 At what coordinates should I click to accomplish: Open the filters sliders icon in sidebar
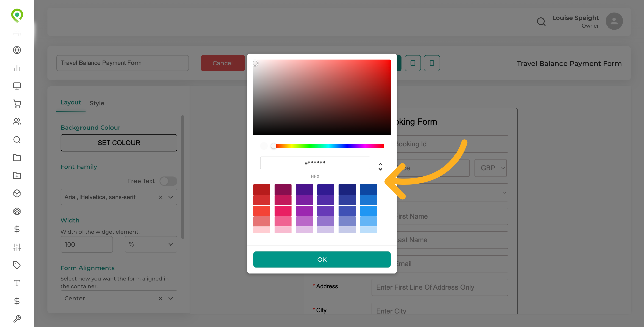point(17,247)
